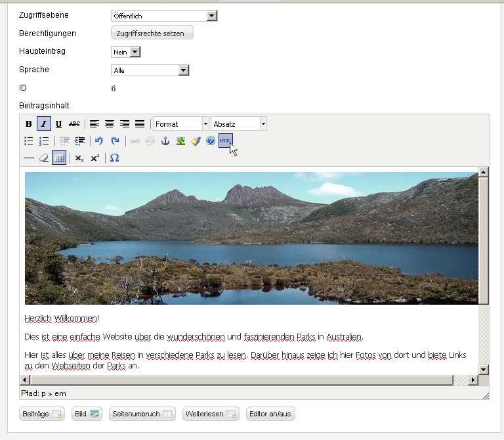Click the Weiterlesen button

(211, 414)
